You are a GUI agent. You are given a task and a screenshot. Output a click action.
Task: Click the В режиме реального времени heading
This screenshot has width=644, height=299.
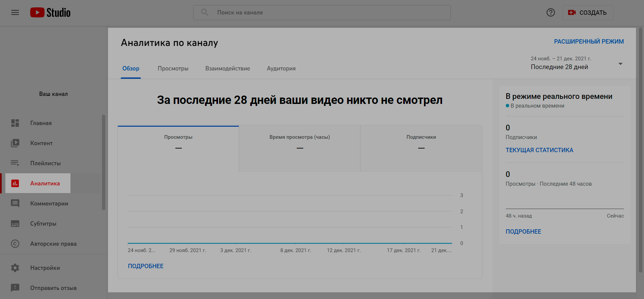click(559, 97)
